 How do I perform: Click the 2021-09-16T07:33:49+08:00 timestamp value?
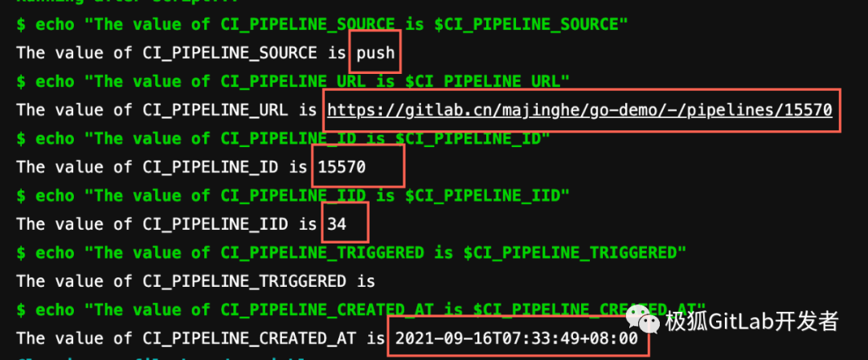[x=517, y=337]
